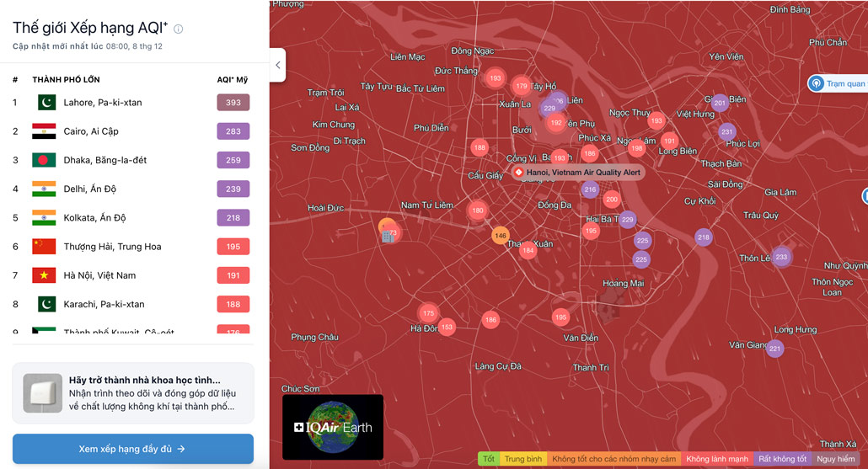Click the Trạm quan trắc station icon

tap(816, 83)
